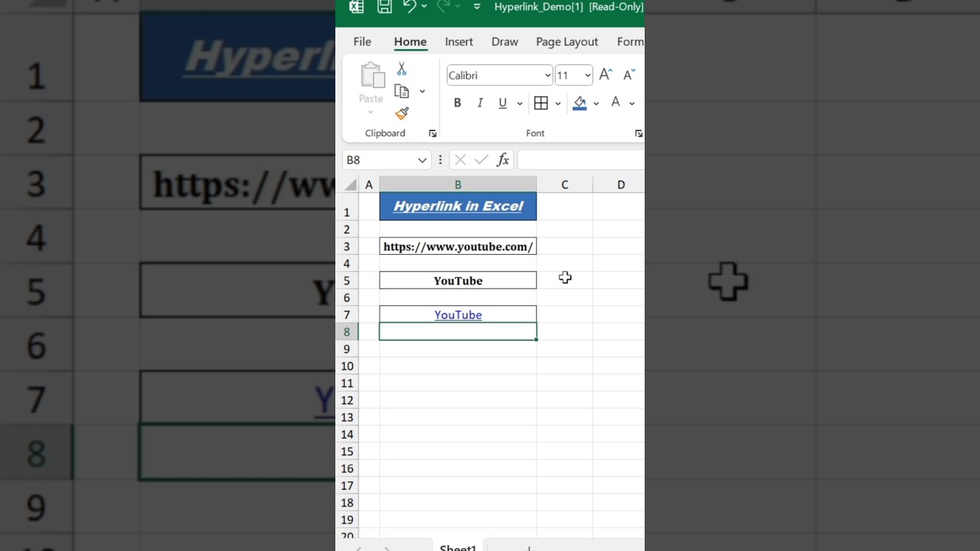The height and width of the screenshot is (551, 980).
Task: Toggle Italic formatting
Action: pos(480,103)
